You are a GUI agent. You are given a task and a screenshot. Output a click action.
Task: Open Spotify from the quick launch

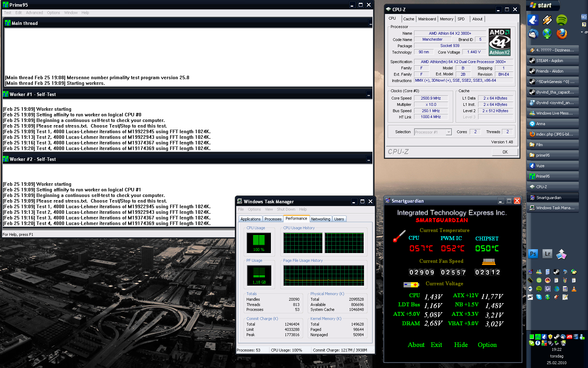click(x=562, y=20)
